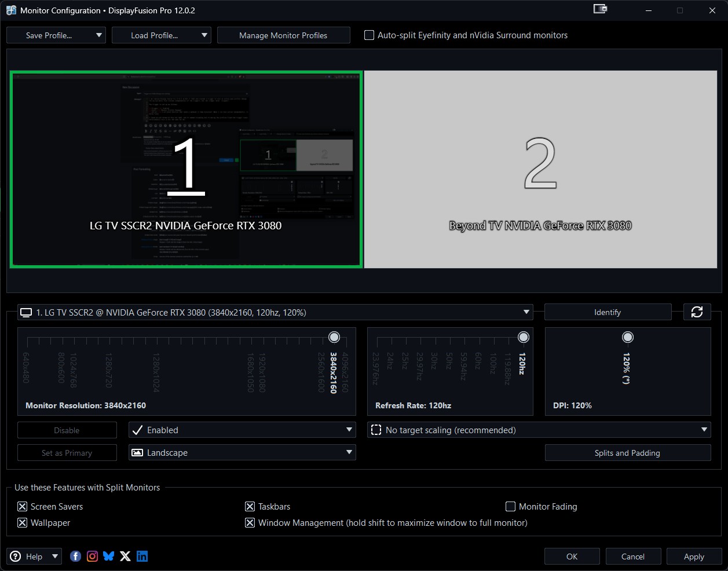The width and height of the screenshot is (728, 571).
Task: Click the 30hz refresh rate label
Action: (x=434, y=361)
